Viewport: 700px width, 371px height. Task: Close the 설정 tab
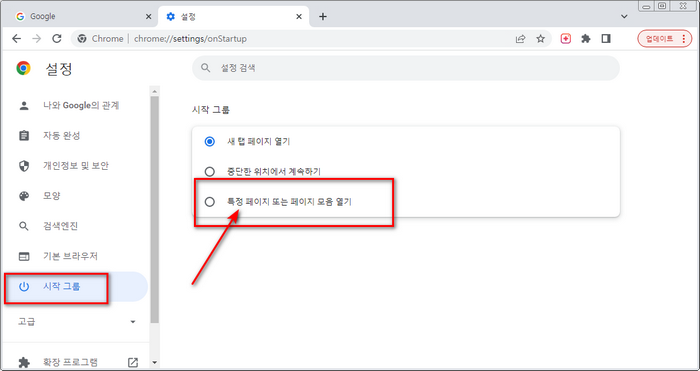click(299, 17)
